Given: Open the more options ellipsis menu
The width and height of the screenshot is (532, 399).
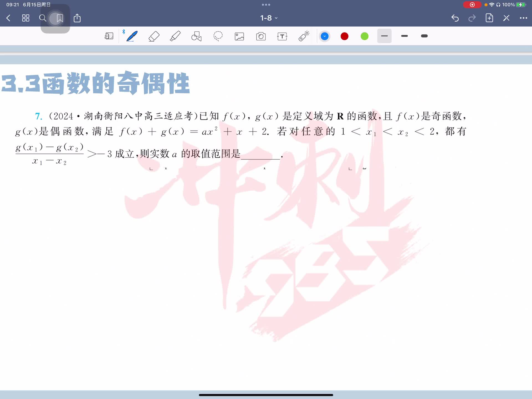Looking at the screenshot, I should [x=523, y=18].
